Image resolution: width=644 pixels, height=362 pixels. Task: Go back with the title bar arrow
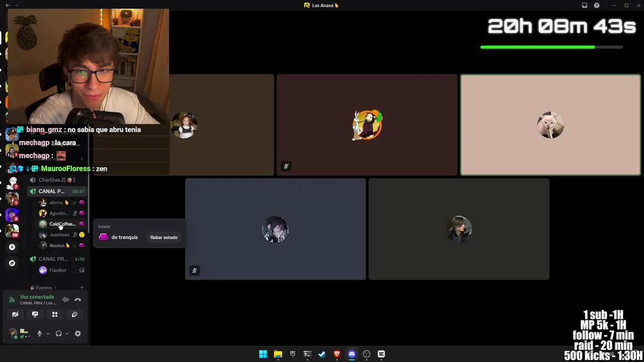[8, 6]
